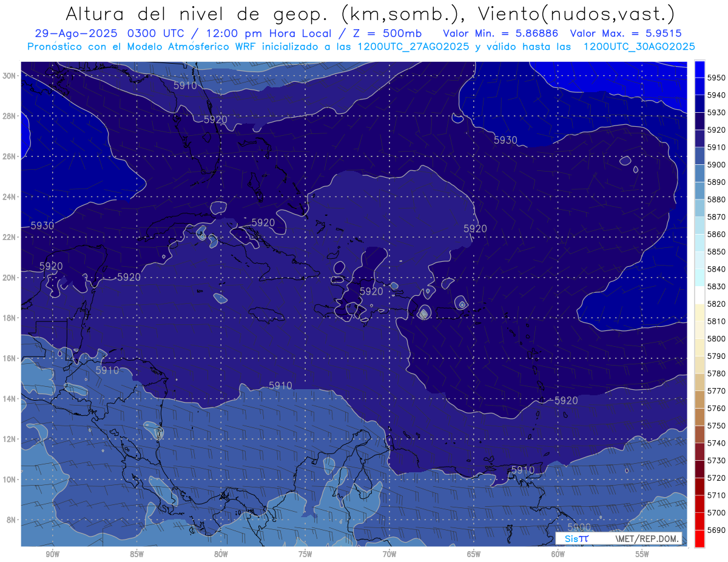The image size is (728, 562).
Task: Select the 'Valor Min. = 5.86886' text
Action: (502, 33)
